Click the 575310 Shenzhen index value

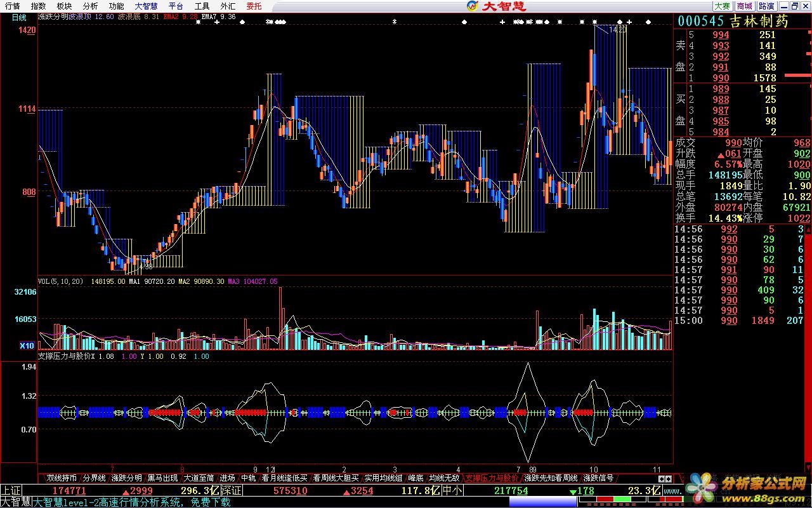290,491
